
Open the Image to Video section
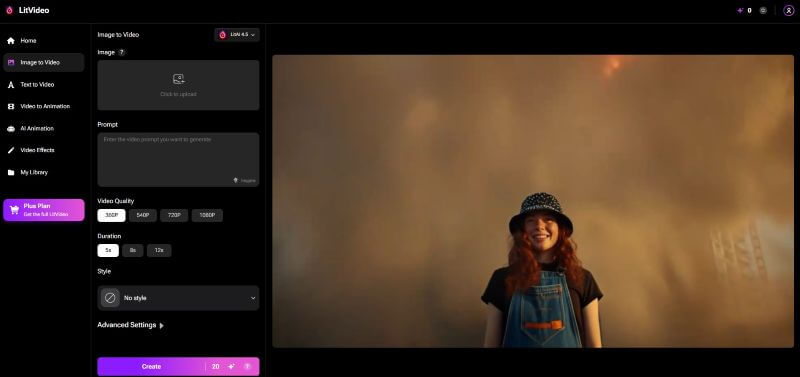(43, 62)
